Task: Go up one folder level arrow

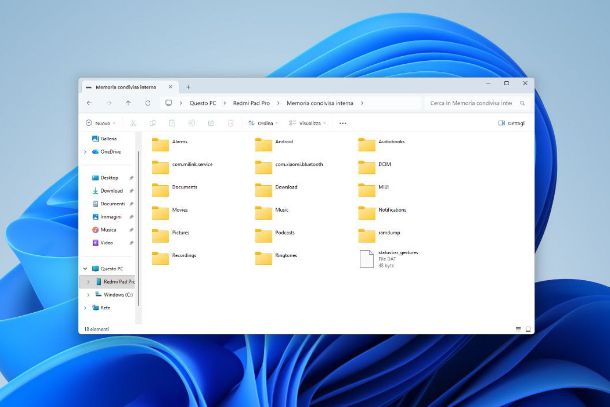Action: (128, 103)
